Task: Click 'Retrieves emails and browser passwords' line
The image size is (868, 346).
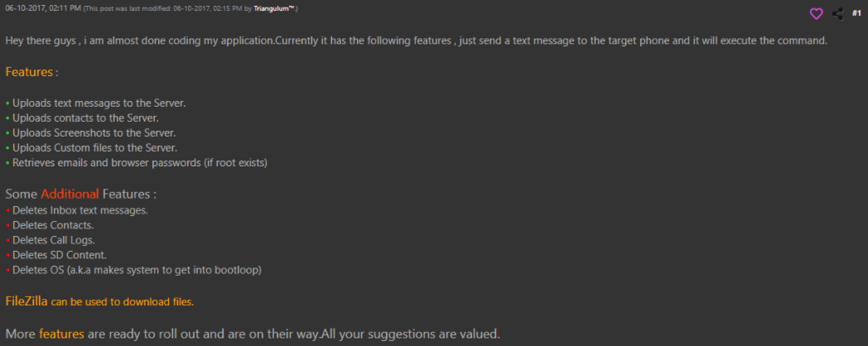Action: click(x=140, y=162)
